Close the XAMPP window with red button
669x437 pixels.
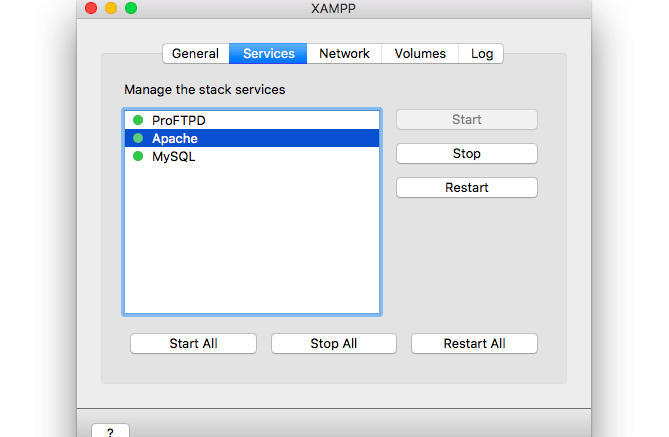[91, 8]
